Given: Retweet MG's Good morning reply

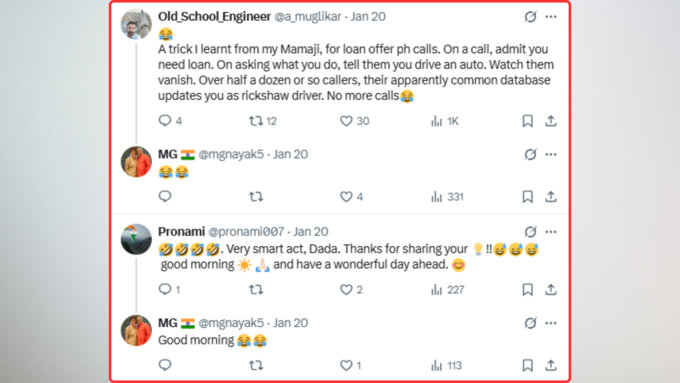Looking at the screenshot, I should [x=256, y=366].
